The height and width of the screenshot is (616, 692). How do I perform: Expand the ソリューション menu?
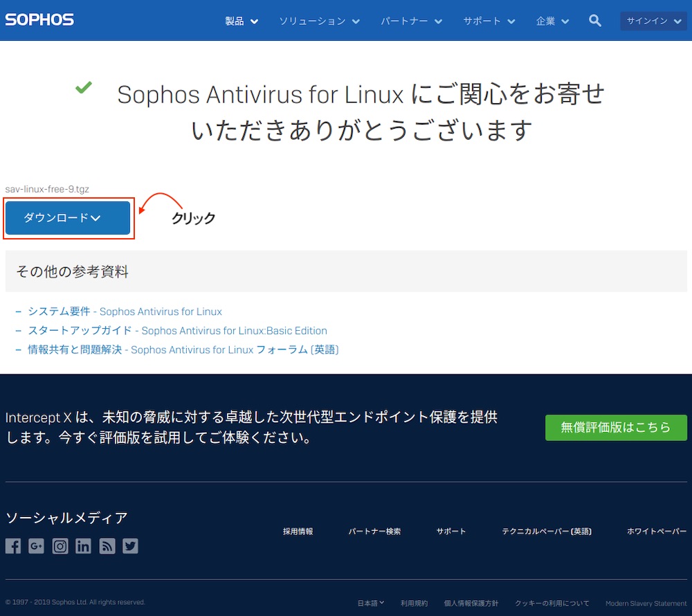[x=320, y=21]
